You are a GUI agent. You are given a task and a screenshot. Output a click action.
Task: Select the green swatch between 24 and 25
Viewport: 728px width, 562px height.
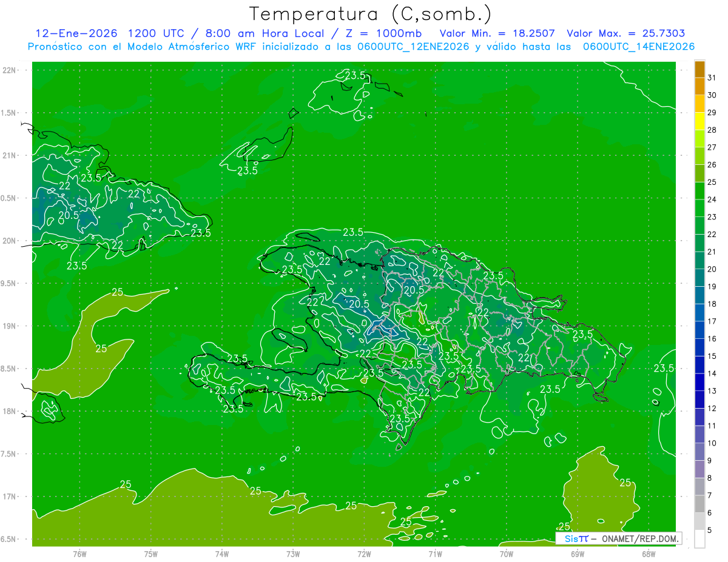click(699, 191)
